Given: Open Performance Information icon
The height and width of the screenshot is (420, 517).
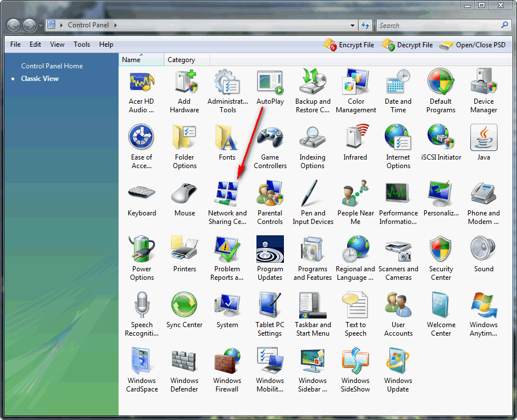Looking at the screenshot, I should [398, 193].
